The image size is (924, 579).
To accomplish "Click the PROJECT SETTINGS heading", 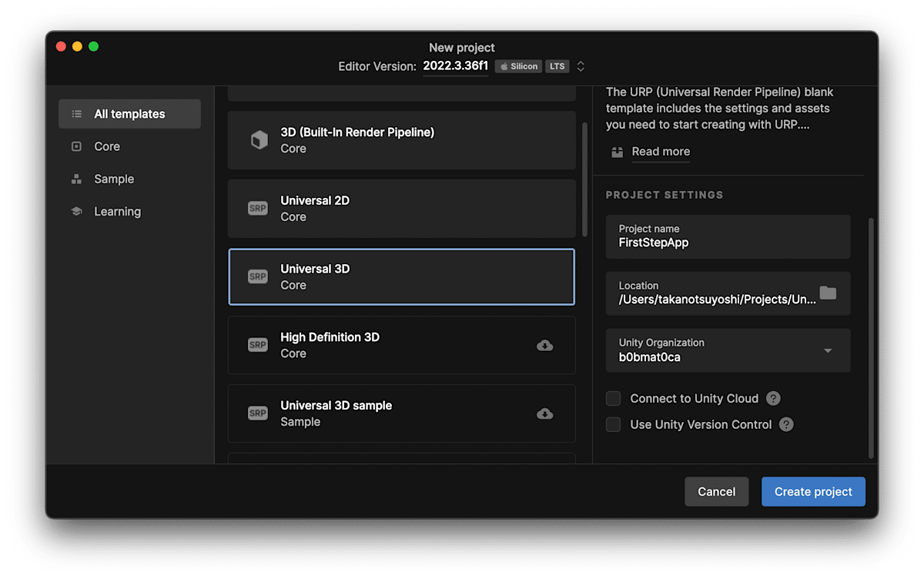I will 665,195.
